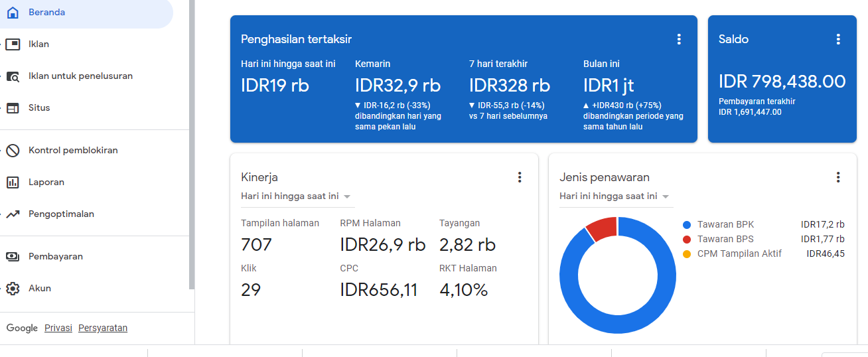Click the Kinerja card title
The width and height of the screenshot is (868, 357).
(x=259, y=177)
